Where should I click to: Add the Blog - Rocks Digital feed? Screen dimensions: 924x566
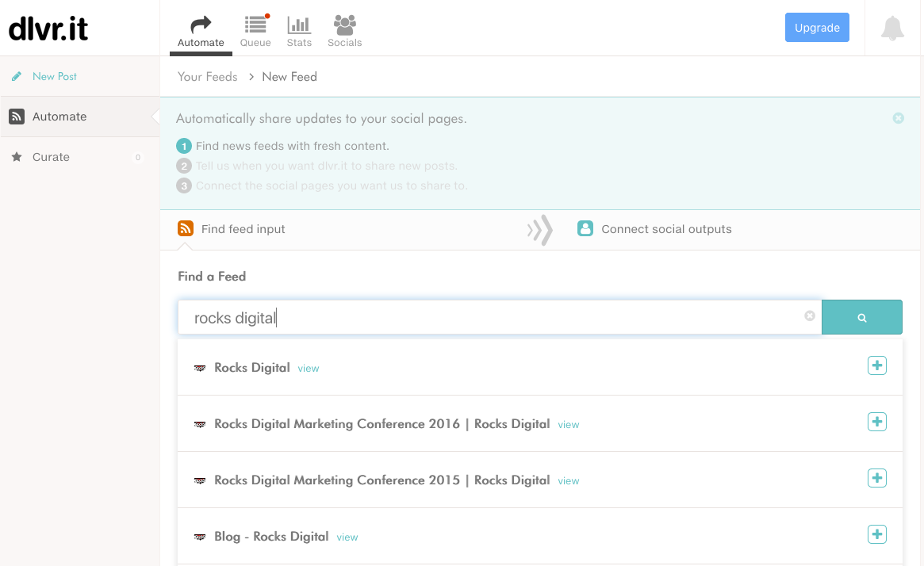click(877, 534)
